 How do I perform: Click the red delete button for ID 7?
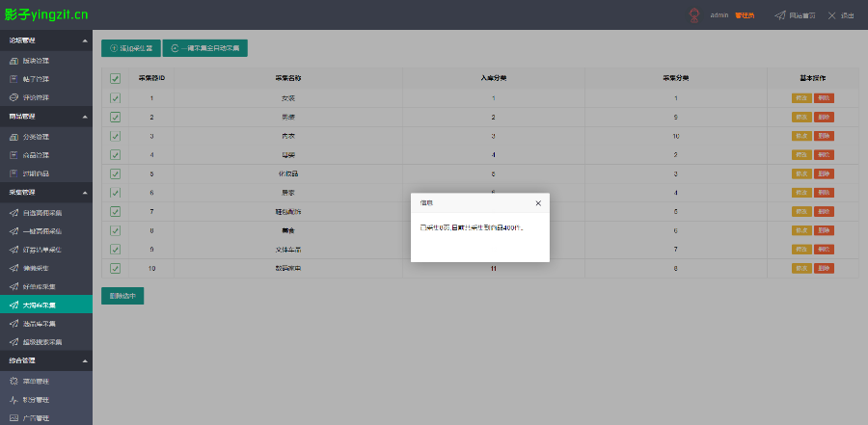[824, 211]
